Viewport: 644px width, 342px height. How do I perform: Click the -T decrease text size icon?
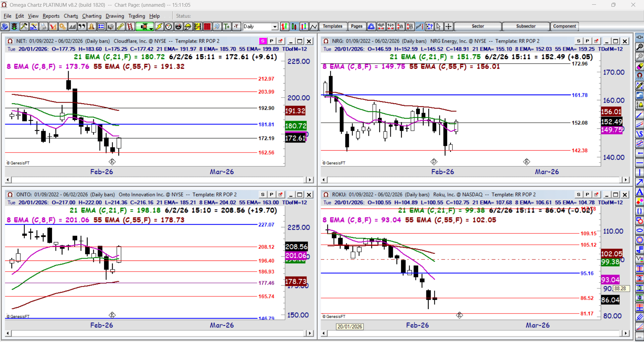point(236,26)
